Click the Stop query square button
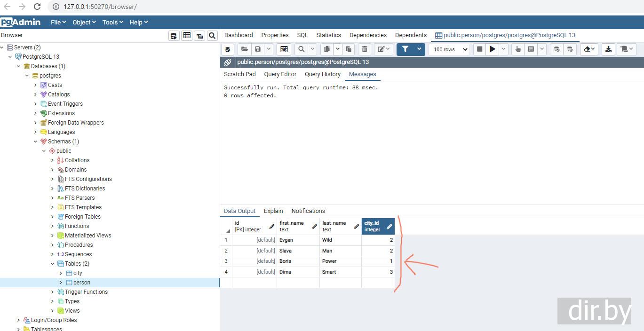644x331 pixels. coord(479,49)
